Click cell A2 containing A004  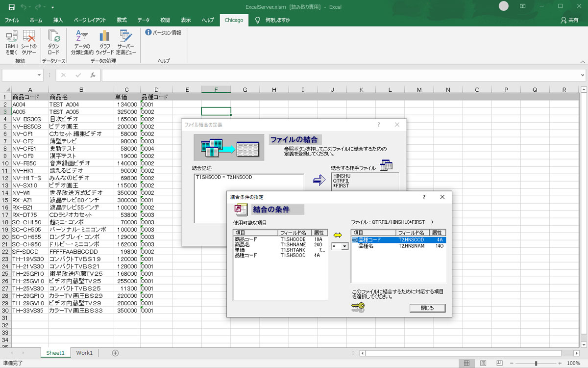pyautogui.click(x=30, y=105)
